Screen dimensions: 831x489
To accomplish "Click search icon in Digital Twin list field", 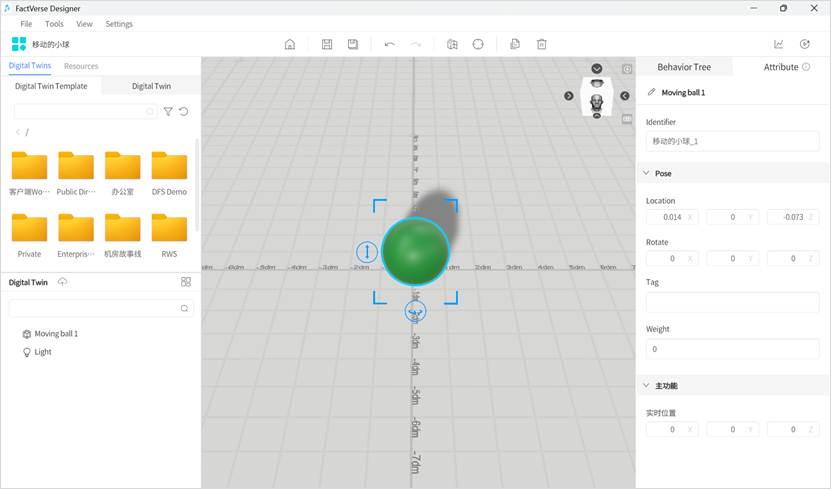I will coord(184,308).
